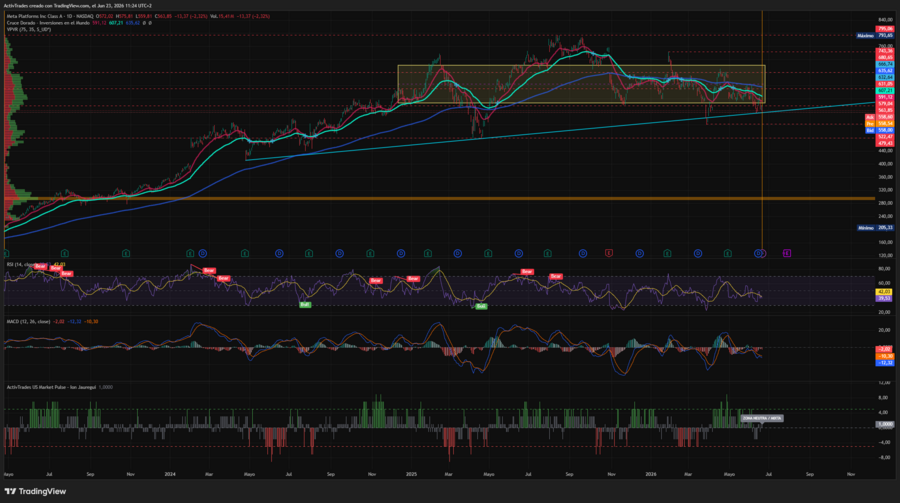
Task: Click the ZONA NEUTRA / MIXTA label
Action: point(762,418)
